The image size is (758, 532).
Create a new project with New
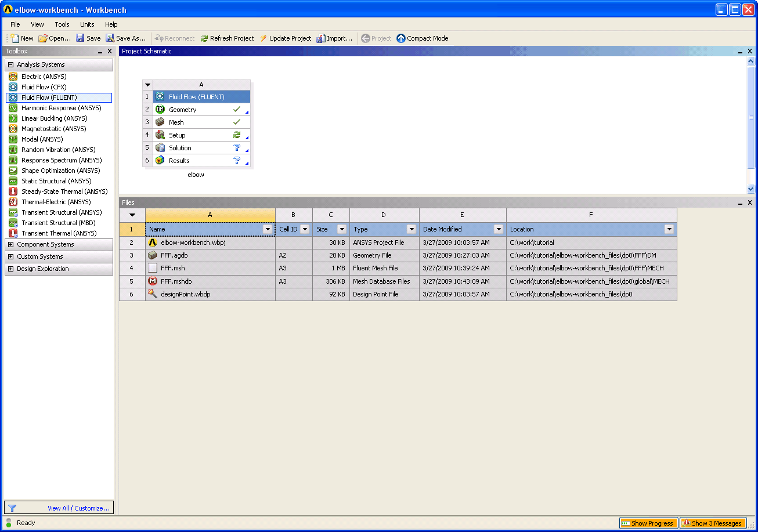click(22, 38)
